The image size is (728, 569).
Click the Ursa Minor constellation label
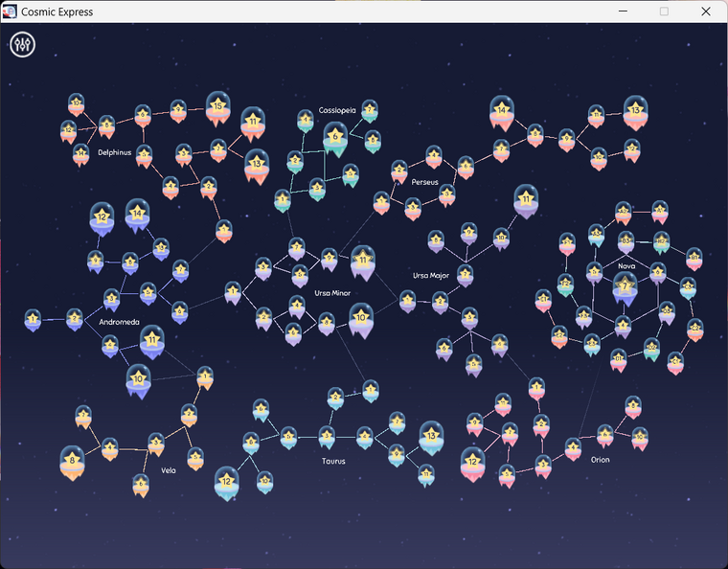[332, 293]
